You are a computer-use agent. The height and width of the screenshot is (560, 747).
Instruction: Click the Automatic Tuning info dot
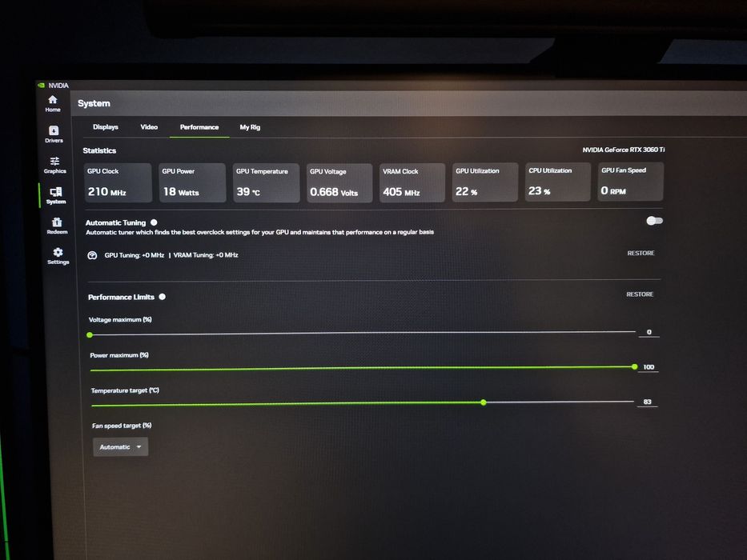pyautogui.click(x=154, y=222)
